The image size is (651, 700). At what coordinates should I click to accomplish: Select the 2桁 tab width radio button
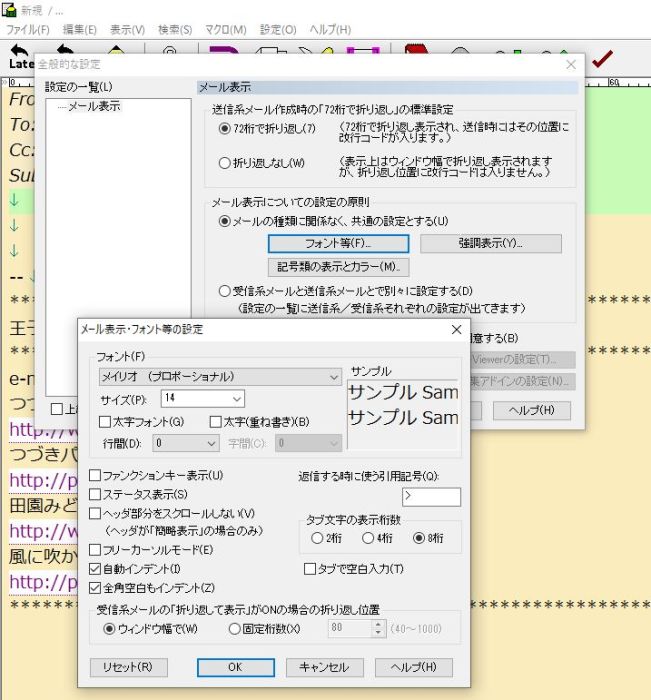pyautogui.click(x=317, y=538)
